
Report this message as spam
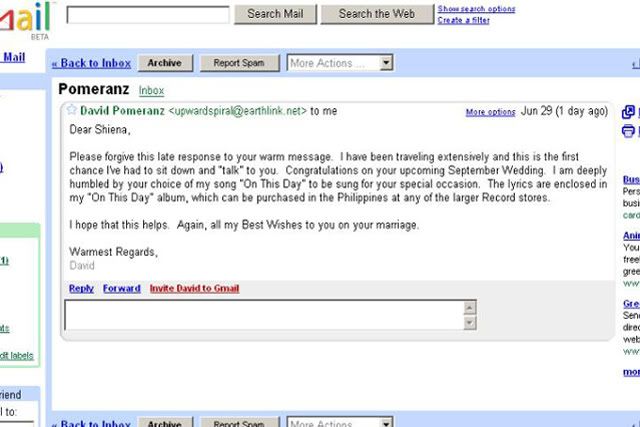[239, 63]
